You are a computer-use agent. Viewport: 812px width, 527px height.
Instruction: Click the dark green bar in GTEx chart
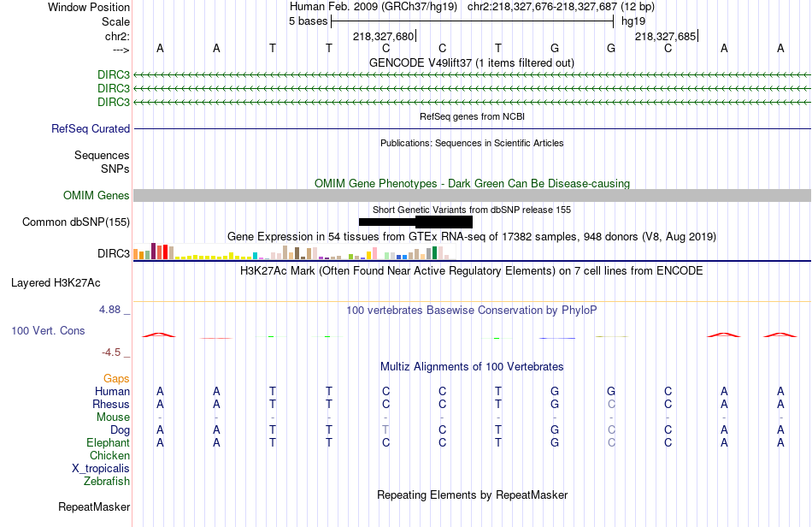point(434,253)
